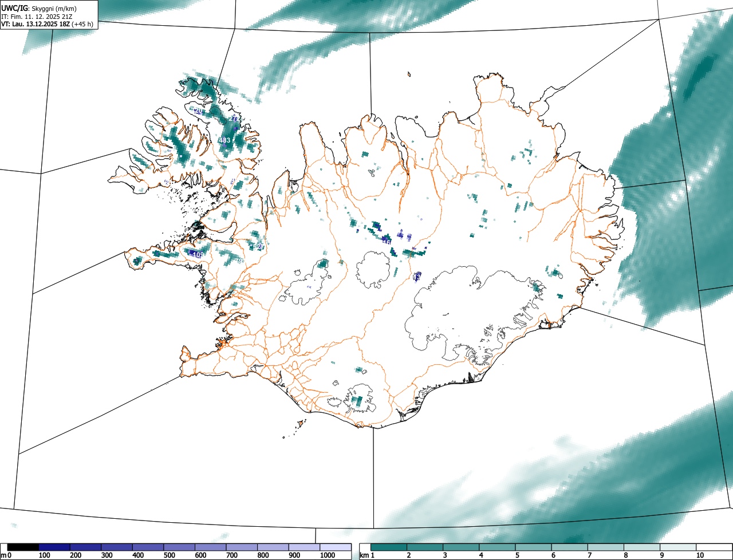Click the "500" tick label in metre legend
Viewport: 733px width, 560px height.
click(x=169, y=555)
